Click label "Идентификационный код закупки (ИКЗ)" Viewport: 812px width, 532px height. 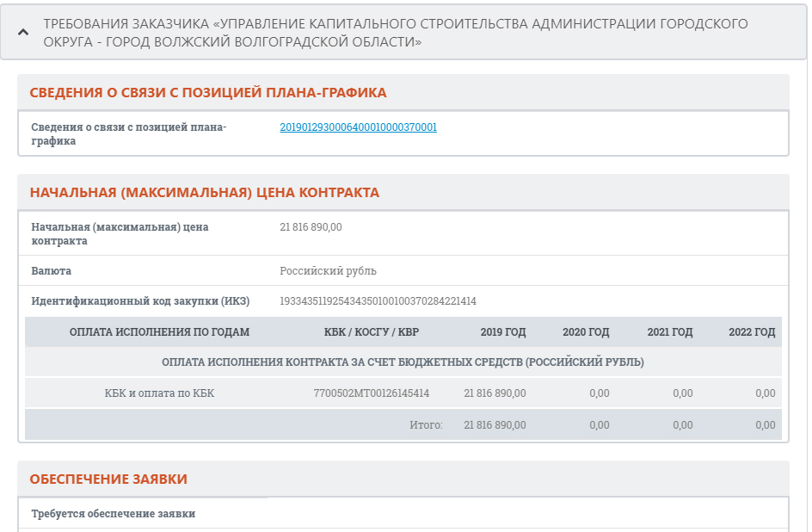(x=140, y=301)
